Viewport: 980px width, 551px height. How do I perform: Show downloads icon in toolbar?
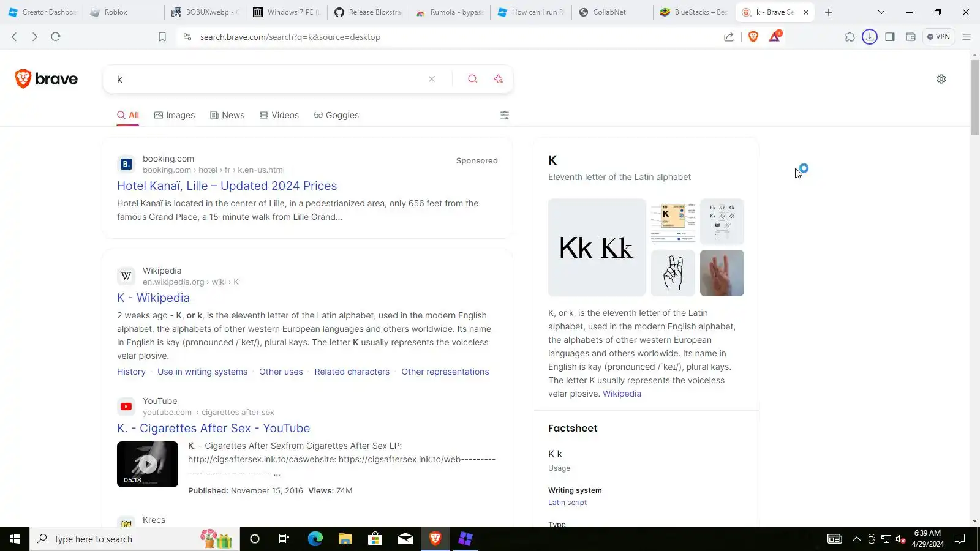tap(870, 37)
